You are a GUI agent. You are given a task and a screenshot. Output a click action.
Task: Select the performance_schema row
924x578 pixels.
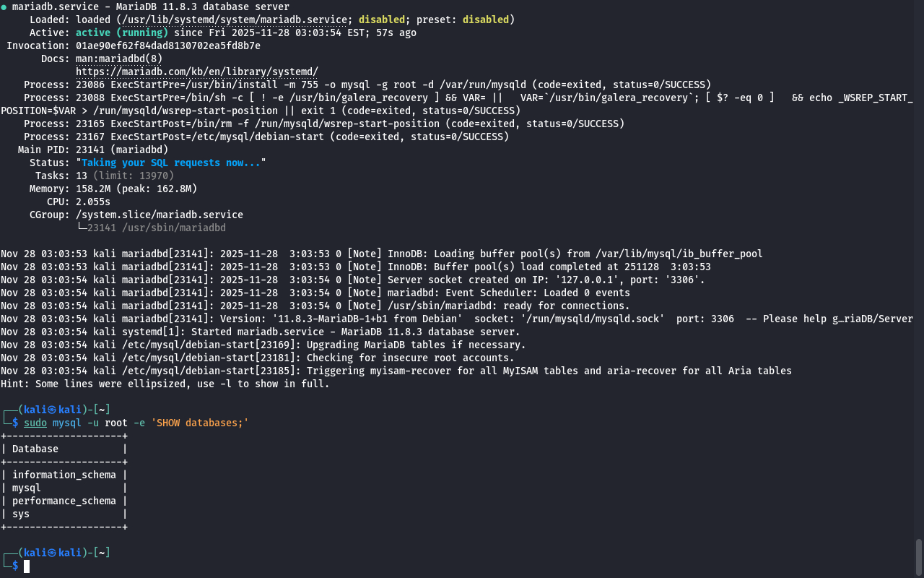pos(64,501)
